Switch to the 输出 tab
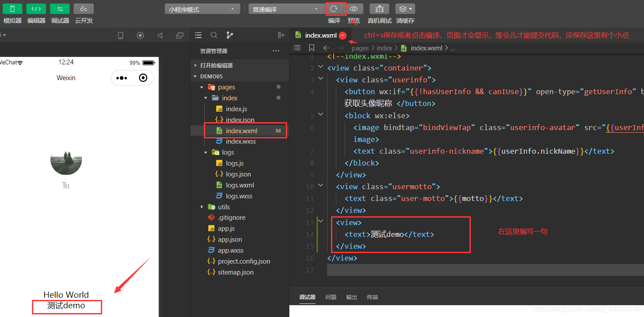644x317 pixels. point(352,297)
